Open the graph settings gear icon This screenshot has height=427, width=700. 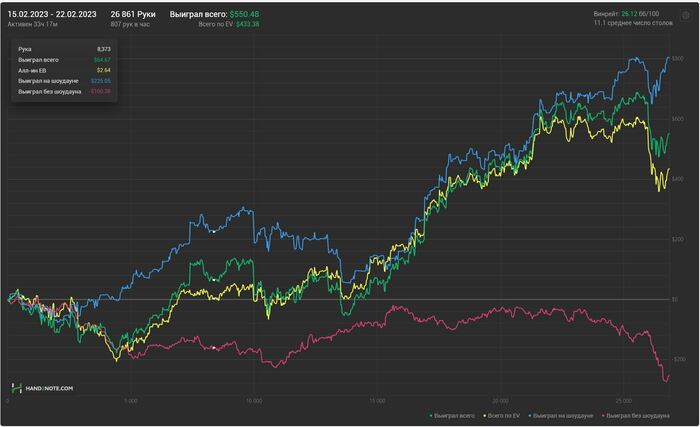click(684, 13)
